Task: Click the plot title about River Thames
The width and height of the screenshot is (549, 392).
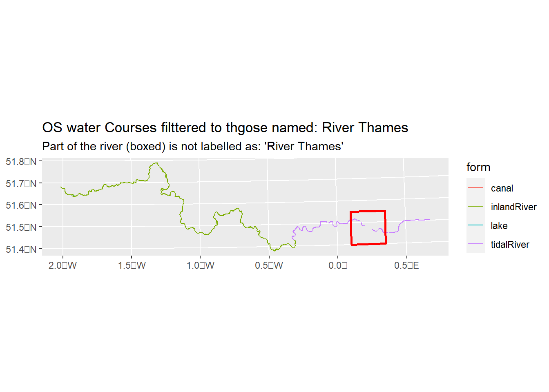Action: pos(225,128)
